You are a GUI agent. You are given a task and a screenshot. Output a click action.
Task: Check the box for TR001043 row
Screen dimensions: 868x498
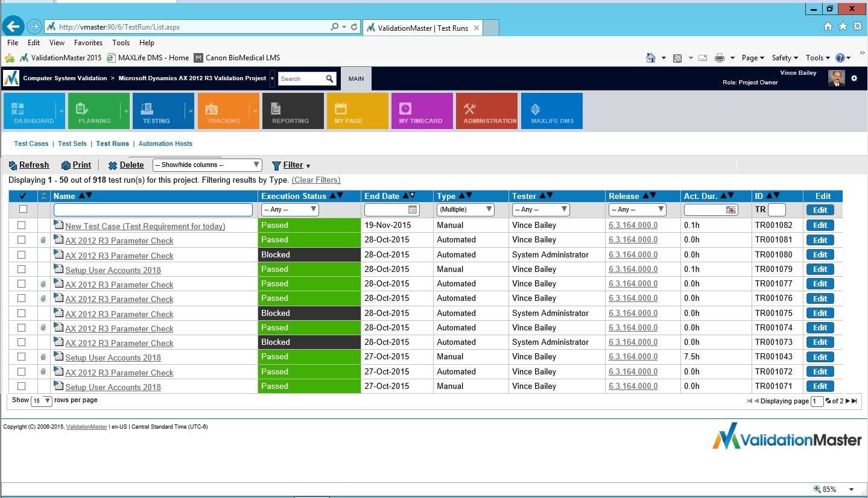tap(22, 357)
